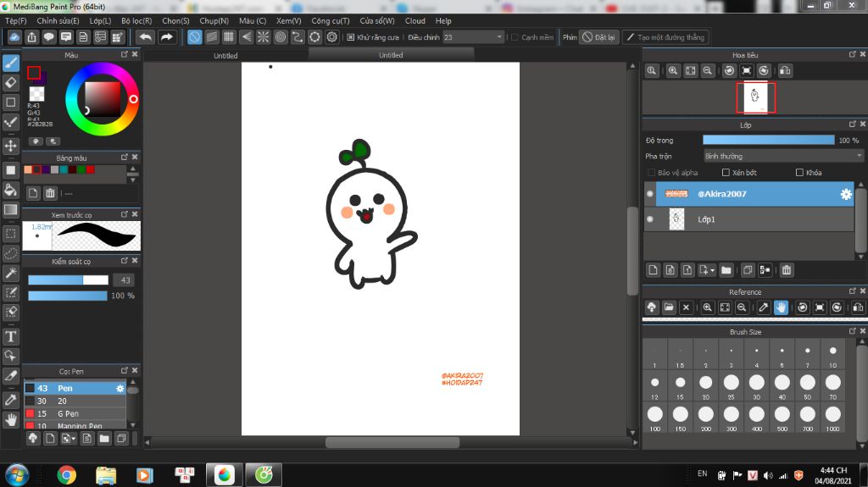Viewport: 868px width, 487px height.
Task: Delete layer using the trash icon
Action: pyautogui.click(x=787, y=270)
